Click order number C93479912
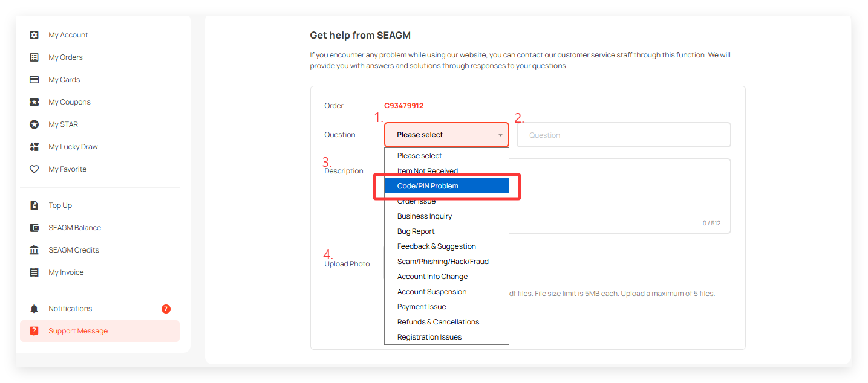Image resolution: width=868 pixels, height=383 pixels. (403, 106)
